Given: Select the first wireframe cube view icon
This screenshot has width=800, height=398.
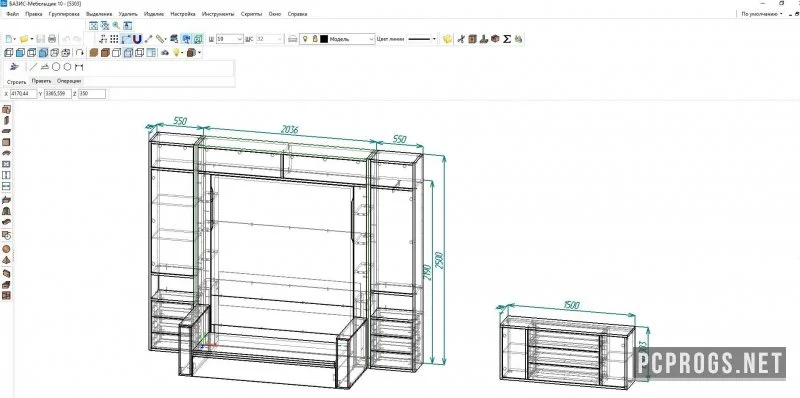Looking at the screenshot, I should point(9,53).
